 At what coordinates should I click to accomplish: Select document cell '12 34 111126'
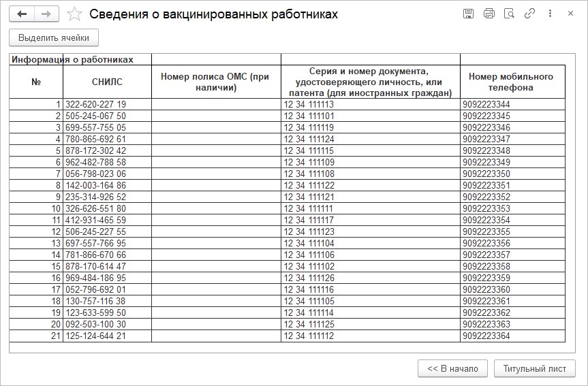[x=371, y=278]
